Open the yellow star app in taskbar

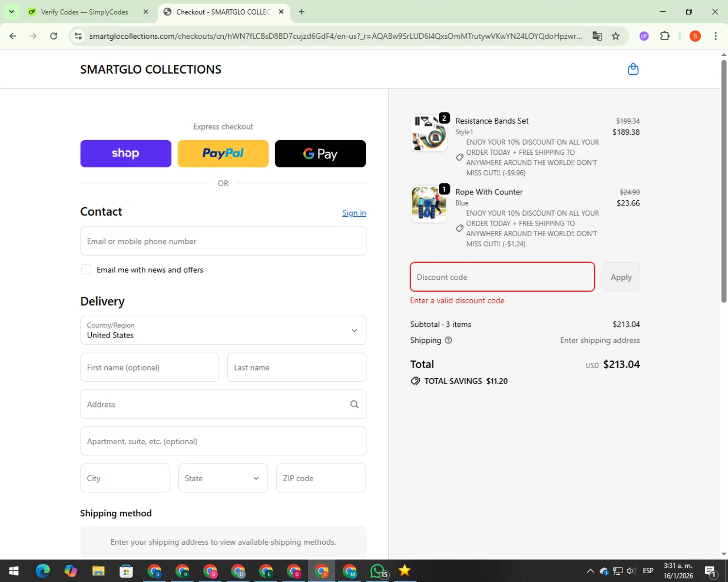(404, 571)
